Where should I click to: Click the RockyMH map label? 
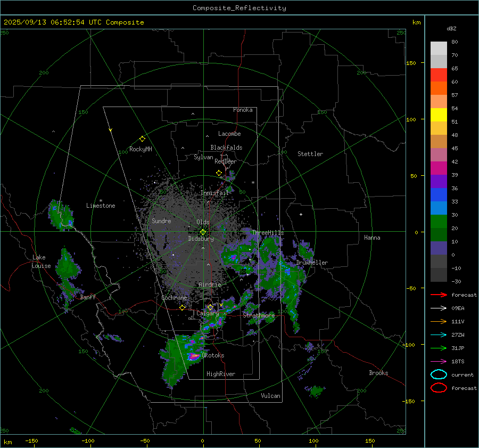pyautogui.click(x=141, y=149)
